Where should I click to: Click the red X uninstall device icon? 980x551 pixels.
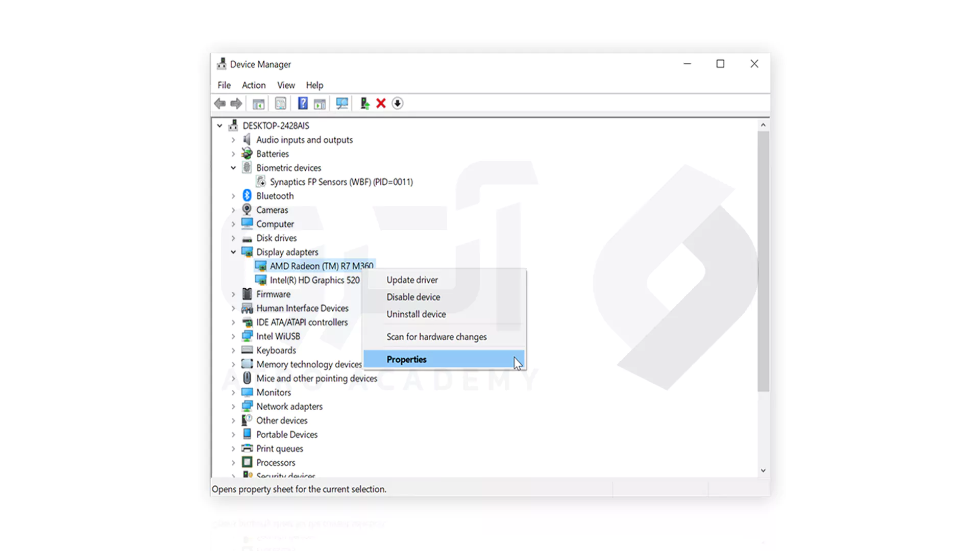(381, 104)
